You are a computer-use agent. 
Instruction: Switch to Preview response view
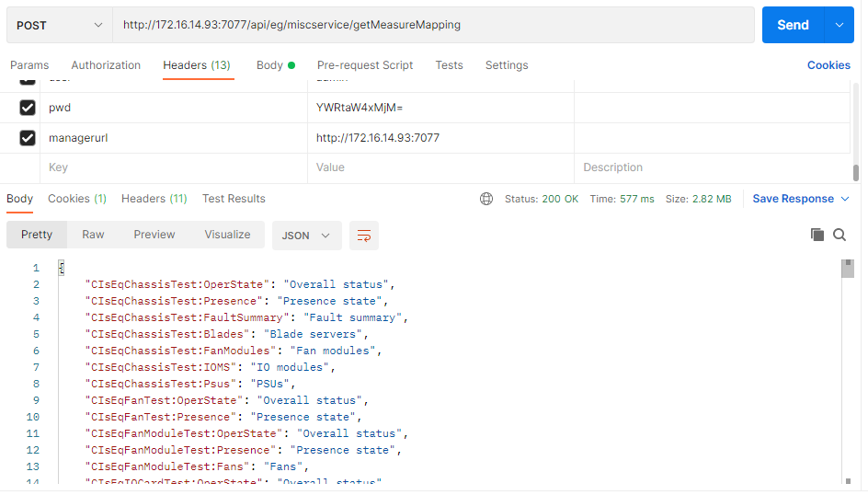pos(154,235)
